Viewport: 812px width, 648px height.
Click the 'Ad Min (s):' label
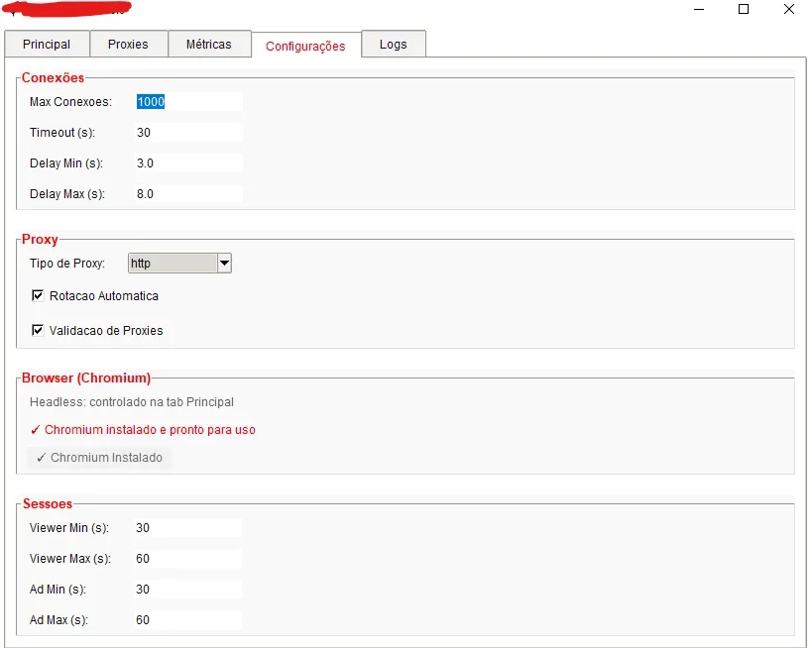pos(58,589)
